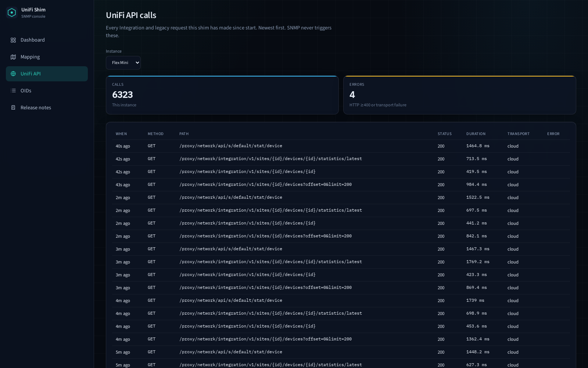The width and height of the screenshot is (588, 368).
Task: Click the 1448.2 ms duration value
Action: click(x=478, y=352)
